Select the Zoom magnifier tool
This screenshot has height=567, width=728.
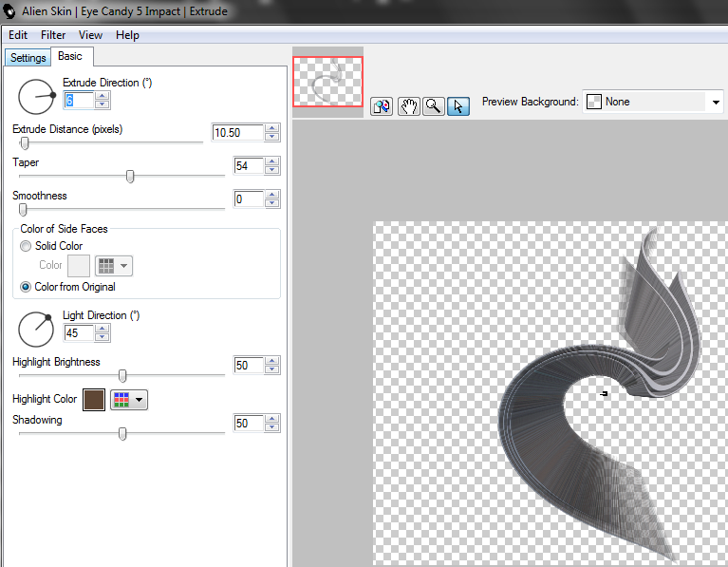433,105
